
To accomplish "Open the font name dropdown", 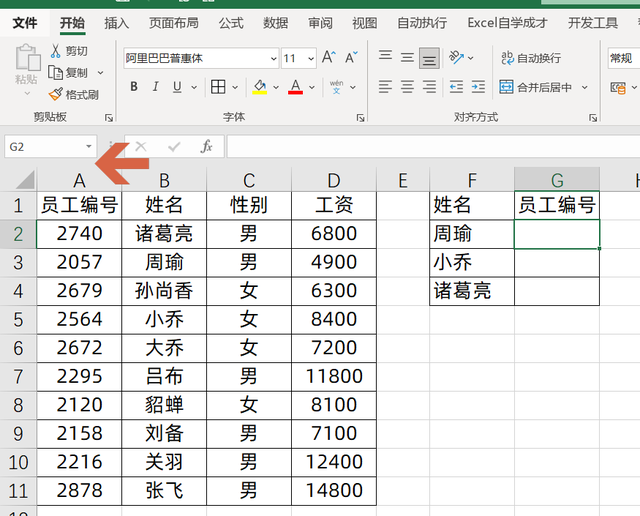I will (x=273, y=58).
